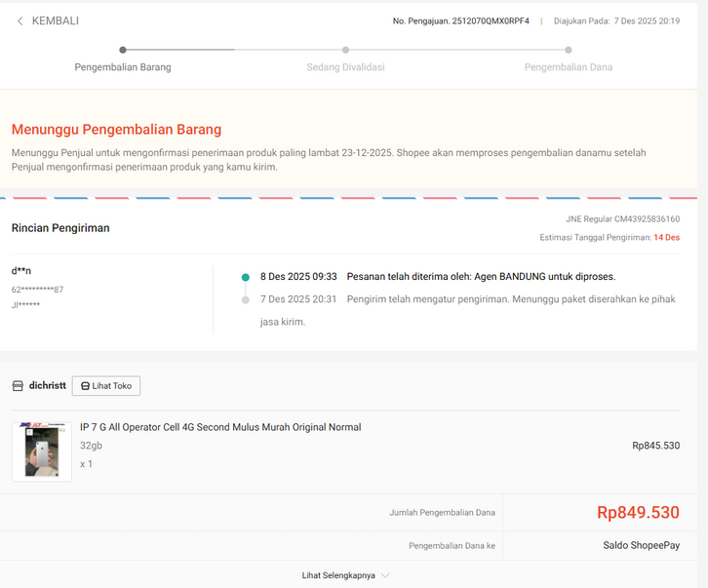Expand details with Lihat Selengkapnya
708x588 pixels.
click(x=337, y=575)
